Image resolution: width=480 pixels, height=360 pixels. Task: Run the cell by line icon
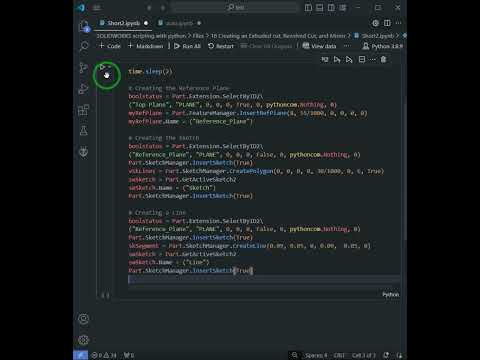pyautogui.click(x=324, y=60)
